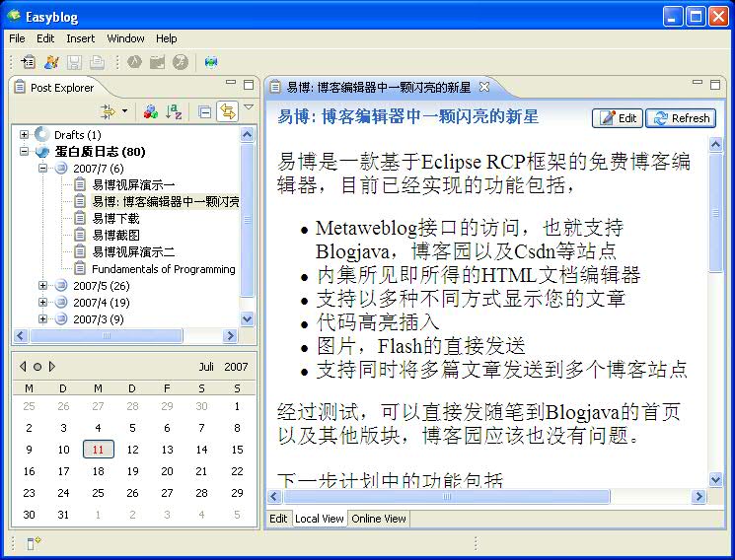Open the Edit menu
The image size is (735, 560).
45,38
